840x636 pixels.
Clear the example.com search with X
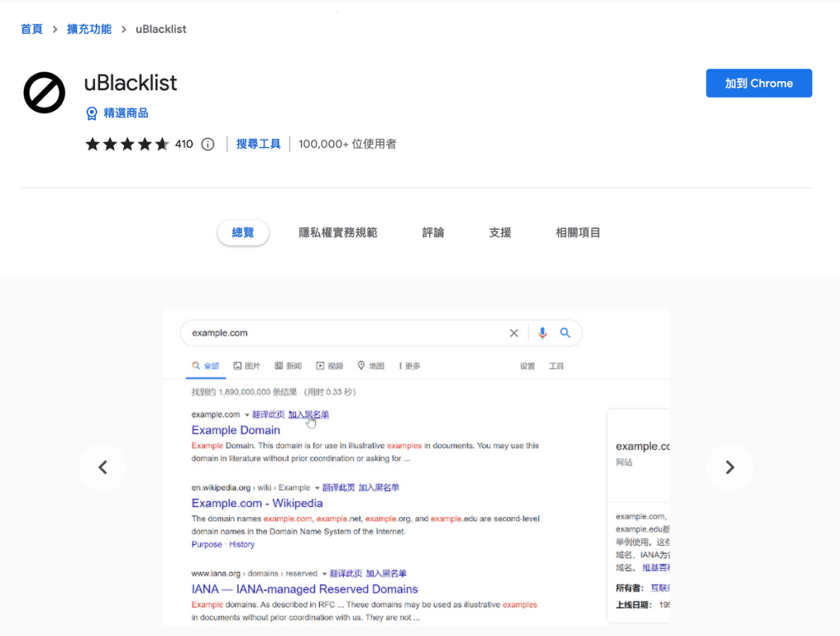[514, 333]
